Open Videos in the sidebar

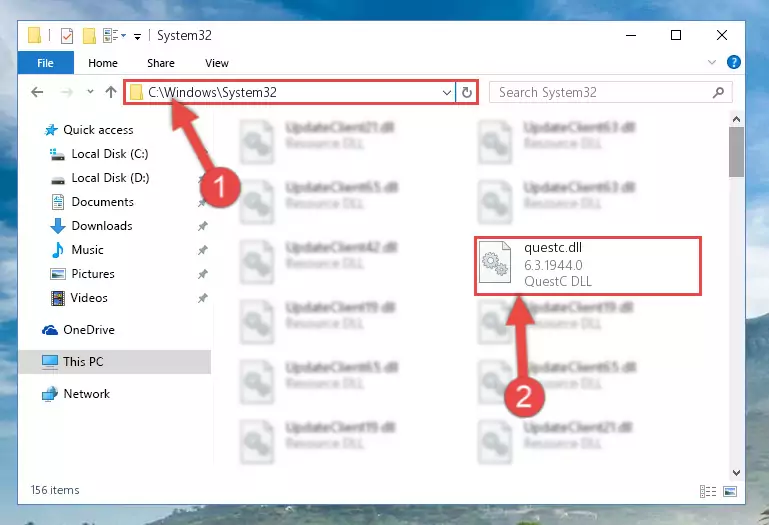point(89,298)
